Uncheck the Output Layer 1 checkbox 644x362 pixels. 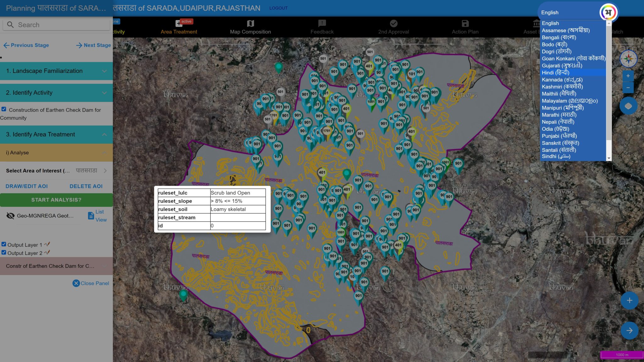4,244
